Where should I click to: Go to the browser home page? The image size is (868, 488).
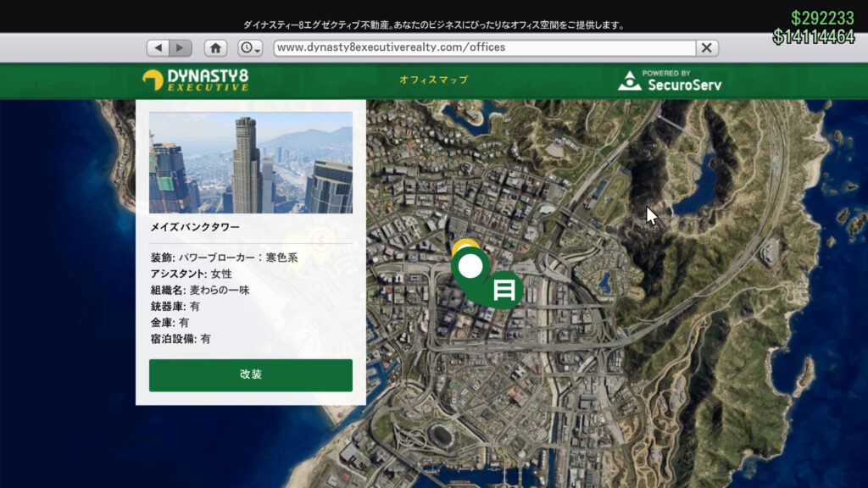(x=215, y=47)
